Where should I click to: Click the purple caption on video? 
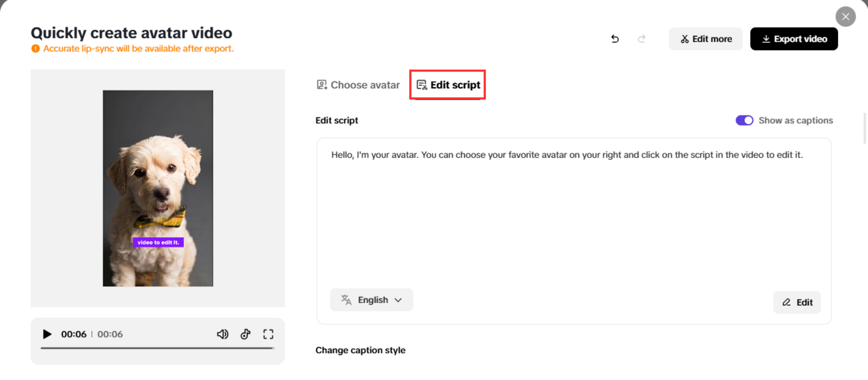[158, 242]
